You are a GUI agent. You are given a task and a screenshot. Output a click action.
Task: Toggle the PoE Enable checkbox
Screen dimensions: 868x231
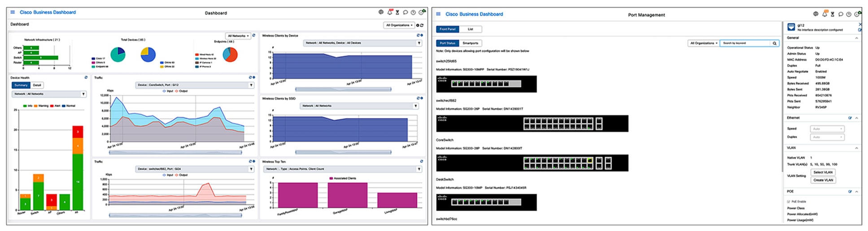coord(789,201)
